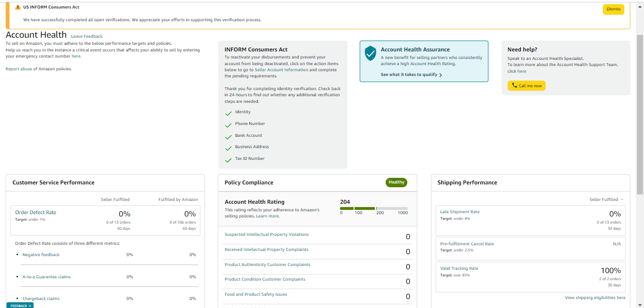This screenshot has width=644, height=308.
Task: Open the Report abuse link
Action: tap(19, 69)
